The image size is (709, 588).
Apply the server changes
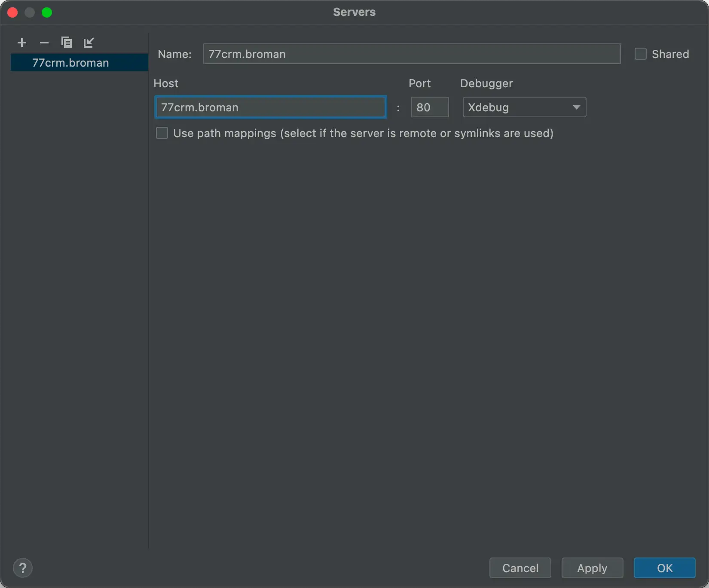click(592, 568)
